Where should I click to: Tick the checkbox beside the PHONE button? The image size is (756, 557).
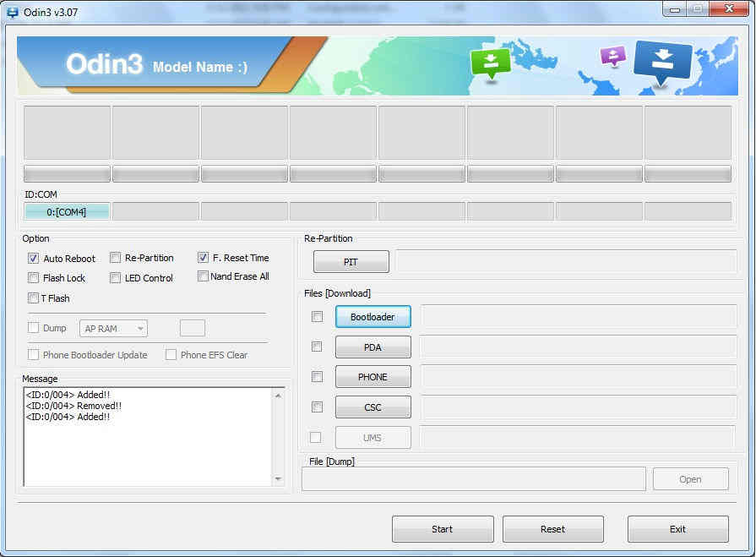[317, 377]
